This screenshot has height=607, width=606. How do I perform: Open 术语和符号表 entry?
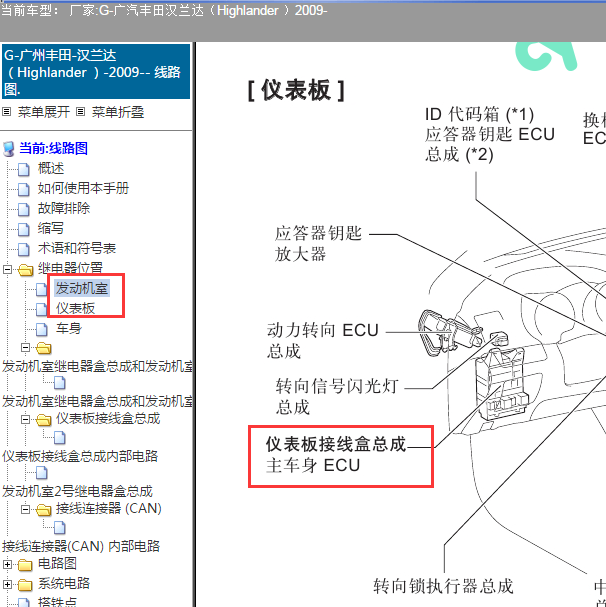coord(77,248)
